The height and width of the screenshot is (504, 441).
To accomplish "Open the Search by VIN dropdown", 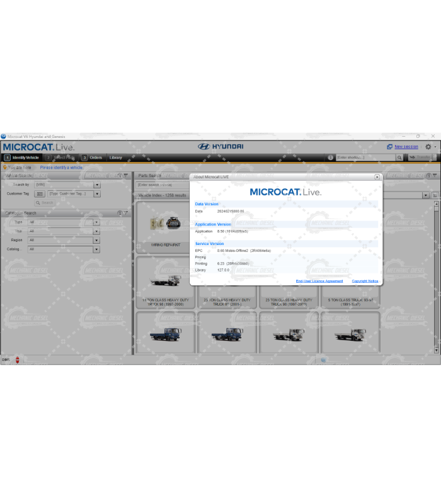I will (x=97, y=185).
